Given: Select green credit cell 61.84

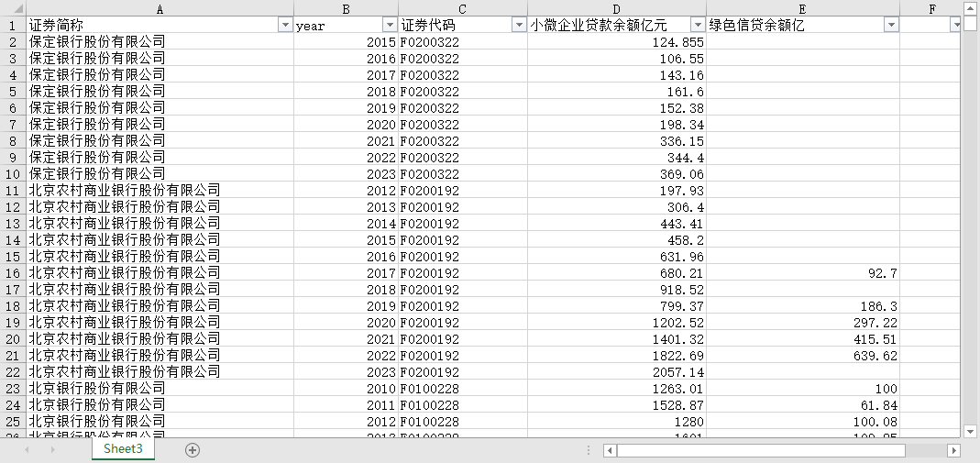Looking at the screenshot, I should pos(803,405).
